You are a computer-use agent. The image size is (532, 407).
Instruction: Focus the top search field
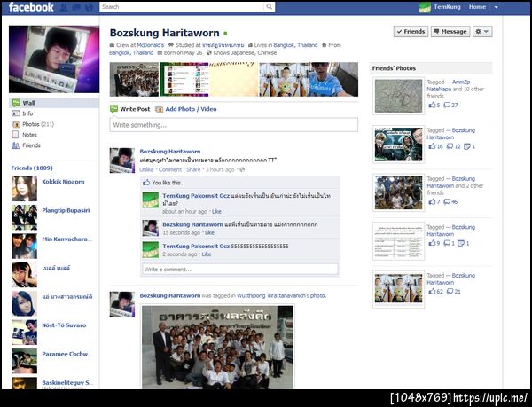182,7
